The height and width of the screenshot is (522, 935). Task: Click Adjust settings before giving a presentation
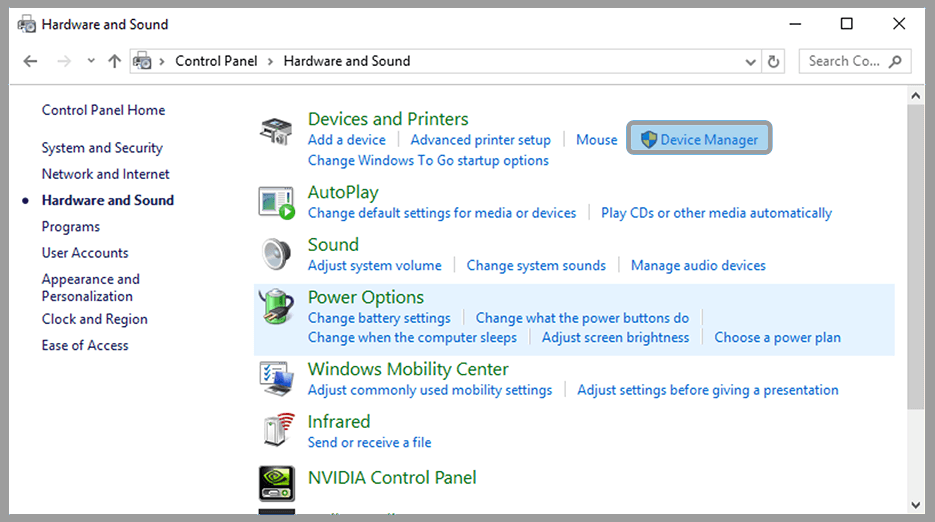tap(708, 390)
